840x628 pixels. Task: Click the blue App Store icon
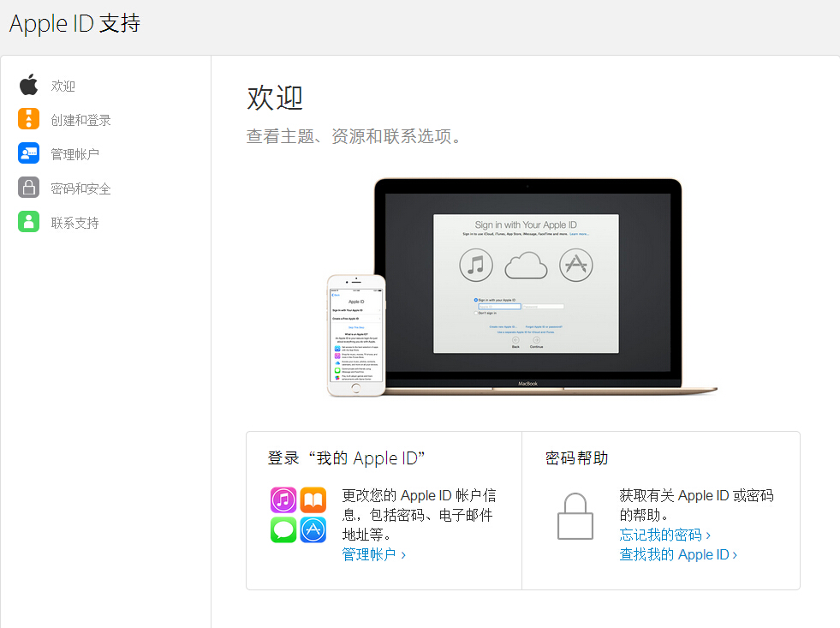(313, 529)
